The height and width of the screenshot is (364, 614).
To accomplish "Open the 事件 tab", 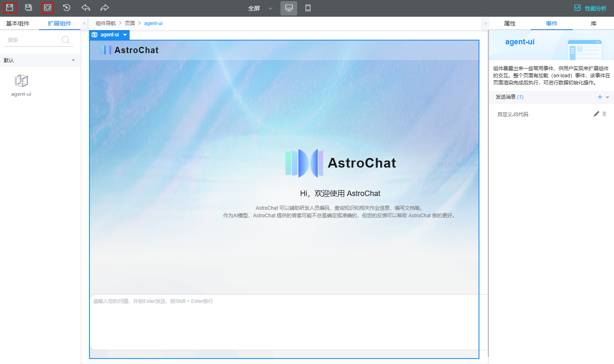I will [x=552, y=23].
